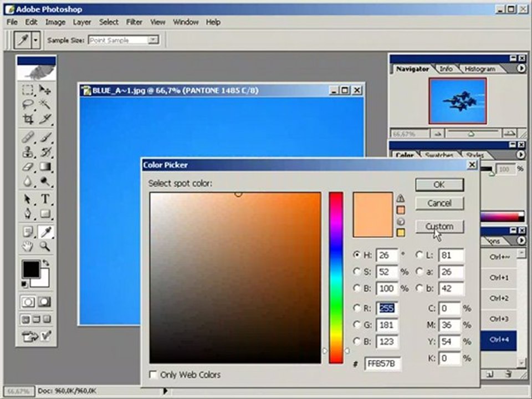Select the Eraser tool
This screenshot has width=532, height=399.
coord(28,167)
